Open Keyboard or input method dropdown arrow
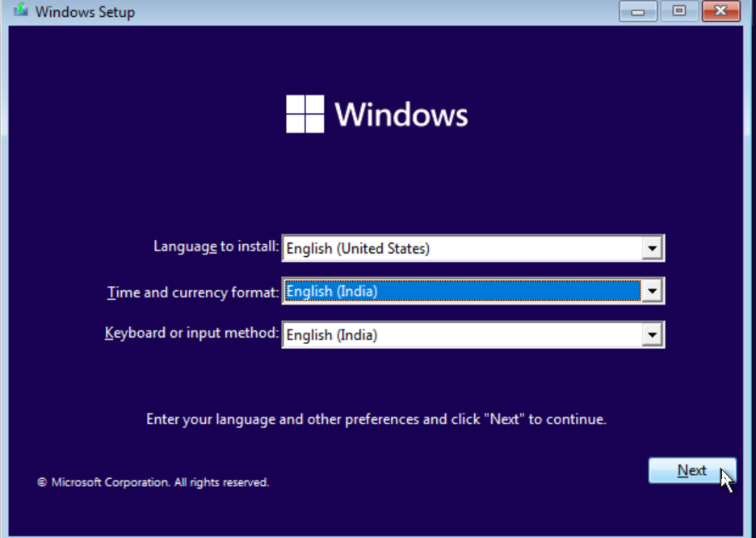This screenshot has height=538, width=756. tap(652, 334)
